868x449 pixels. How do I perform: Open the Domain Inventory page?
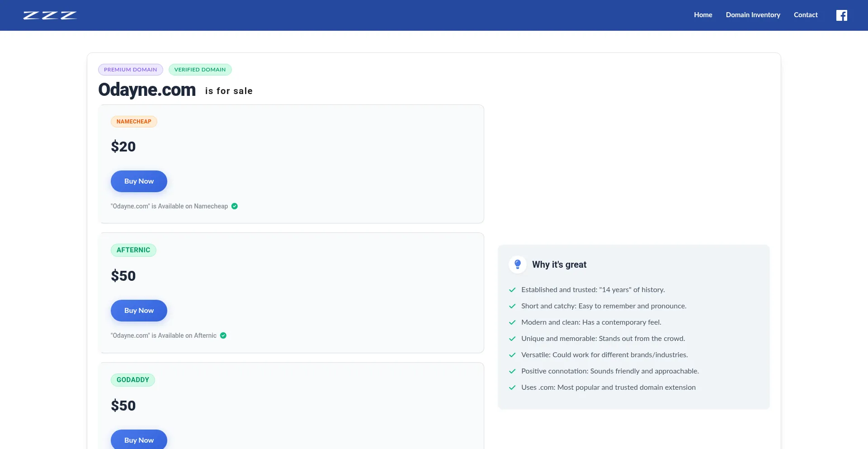(x=753, y=15)
